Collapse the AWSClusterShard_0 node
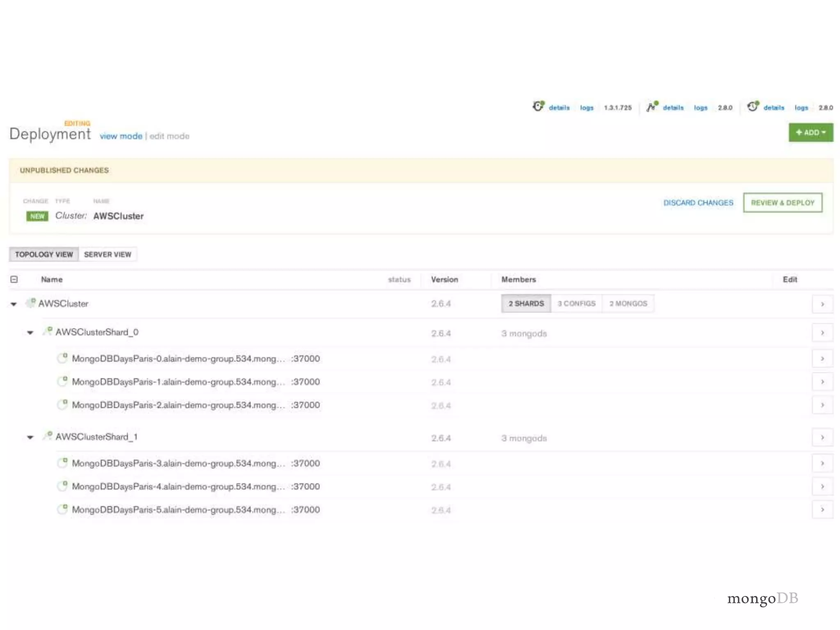The height and width of the screenshot is (630, 840). [x=30, y=333]
